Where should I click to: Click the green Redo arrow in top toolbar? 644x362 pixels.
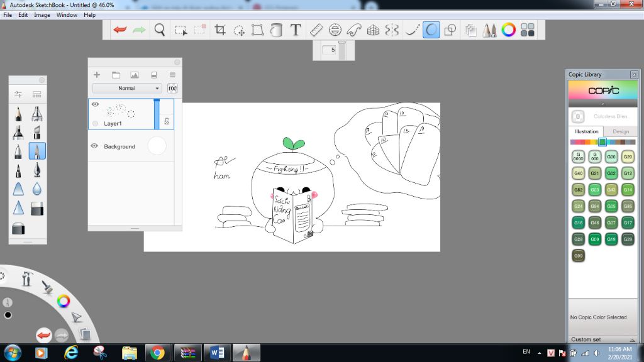click(139, 30)
